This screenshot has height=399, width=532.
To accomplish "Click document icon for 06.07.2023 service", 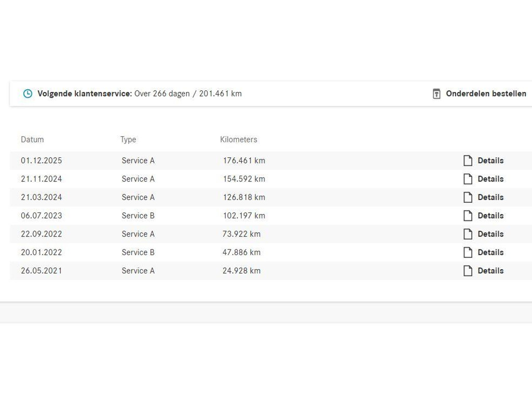I will pyautogui.click(x=468, y=216).
